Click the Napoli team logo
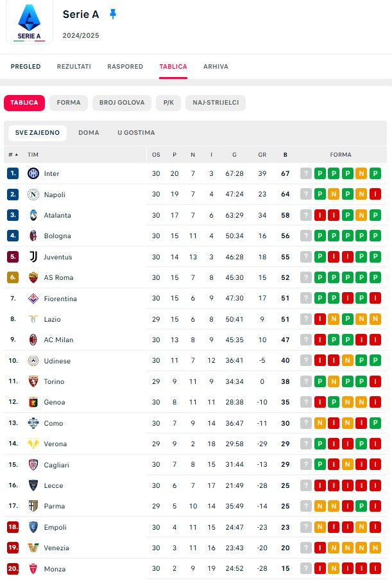 (x=33, y=195)
